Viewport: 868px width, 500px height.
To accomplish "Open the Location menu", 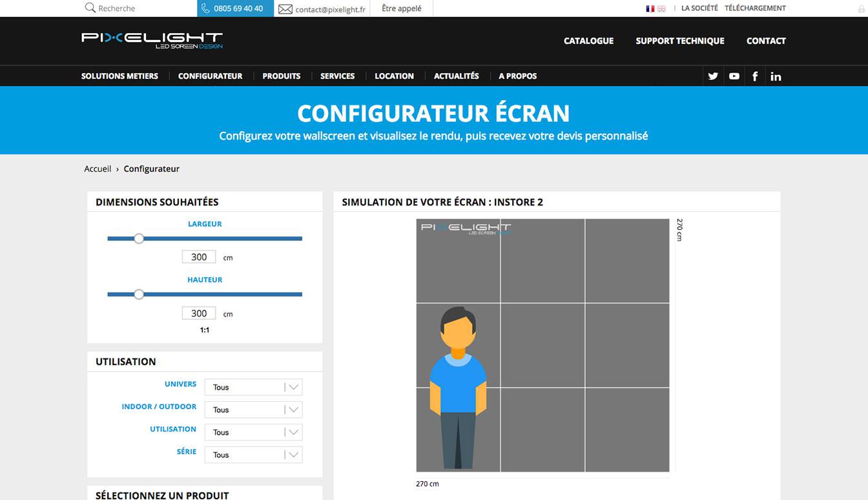I will pyautogui.click(x=394, y=76).
